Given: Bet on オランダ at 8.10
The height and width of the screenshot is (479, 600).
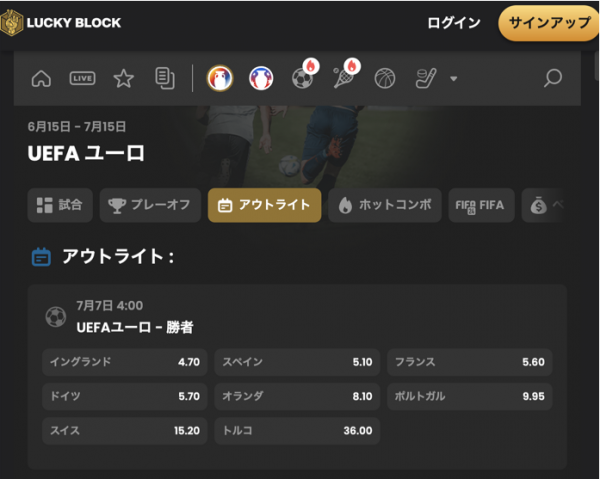Looking at the screenshot, I should [297, 396].
